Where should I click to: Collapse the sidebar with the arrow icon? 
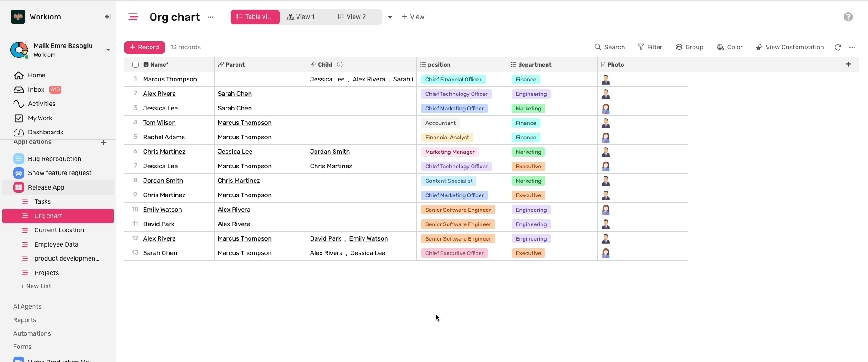pos(108,17)
